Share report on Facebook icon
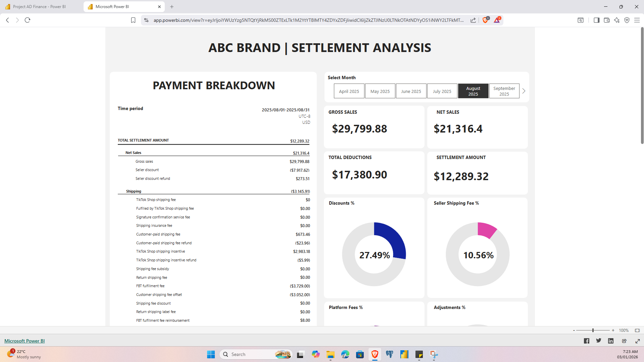The width and height of the screenshot is (644, 362). coord(586,341)
